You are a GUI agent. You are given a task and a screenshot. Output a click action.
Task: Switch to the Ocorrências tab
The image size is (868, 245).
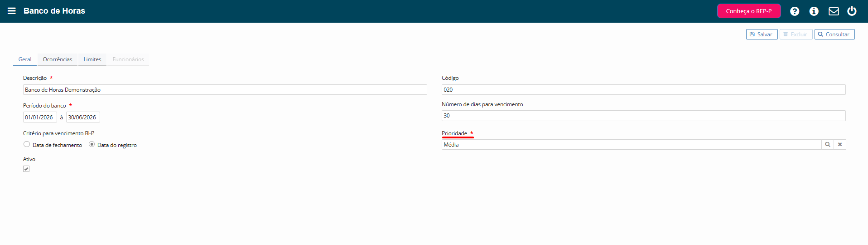coord(58,59)
